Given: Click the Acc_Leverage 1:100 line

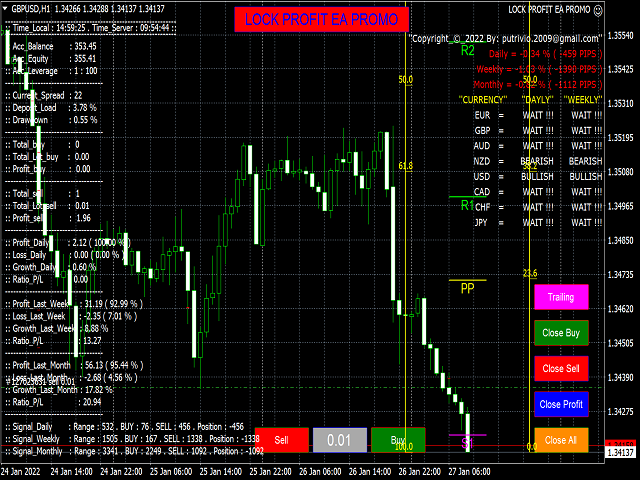Looking at the screenshot, I should click(x=51, y=71).
